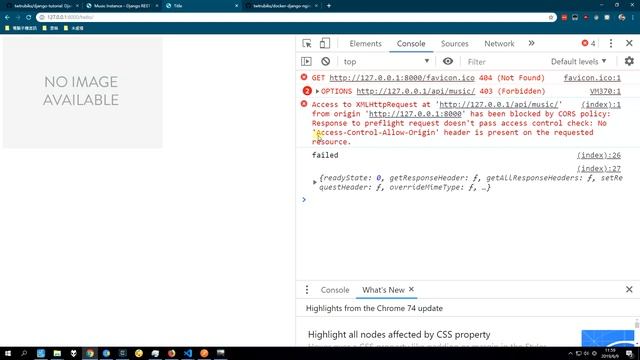
Task: Open the Windows Start menu
Action: pos(8,353)
